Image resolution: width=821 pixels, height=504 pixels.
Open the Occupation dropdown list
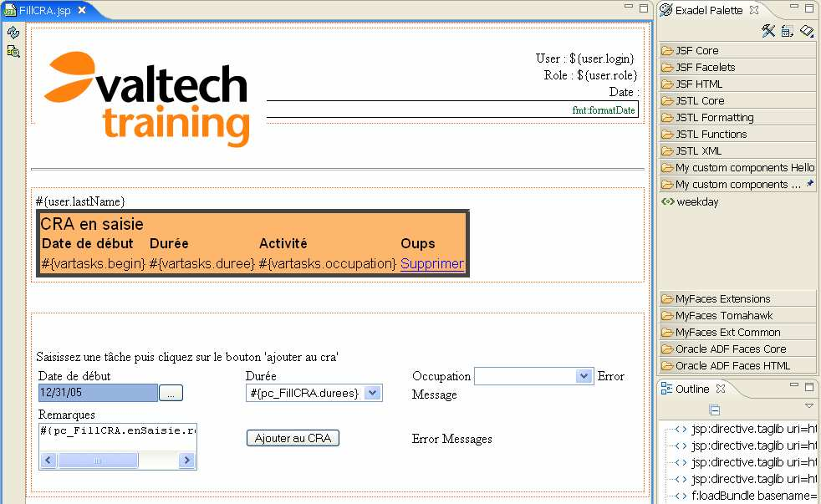(x=584, y=376)
